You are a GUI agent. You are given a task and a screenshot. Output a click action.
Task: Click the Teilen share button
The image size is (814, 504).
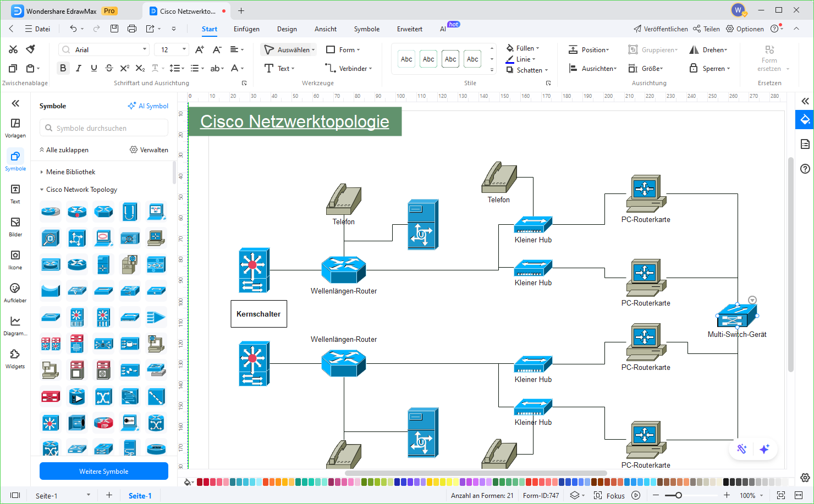coord(707,29)
